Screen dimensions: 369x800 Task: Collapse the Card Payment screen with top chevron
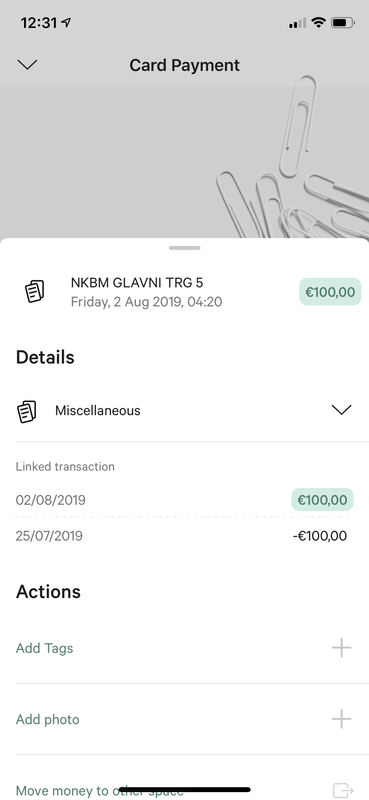point(27,64)
